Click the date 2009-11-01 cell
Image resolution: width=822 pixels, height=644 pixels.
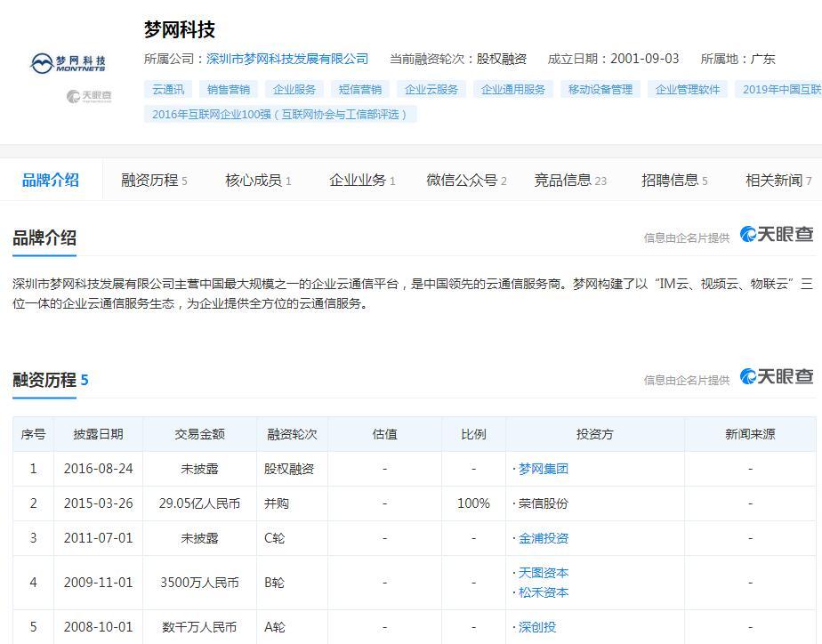(x=98, y=582)
